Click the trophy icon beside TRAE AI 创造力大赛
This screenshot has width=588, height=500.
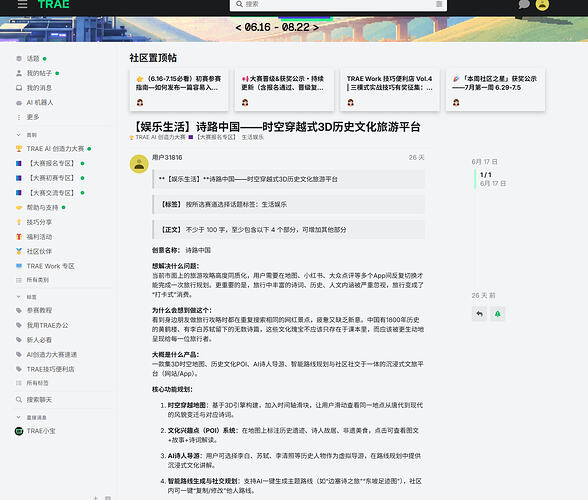pyautogui.click(x=19, y=149)
